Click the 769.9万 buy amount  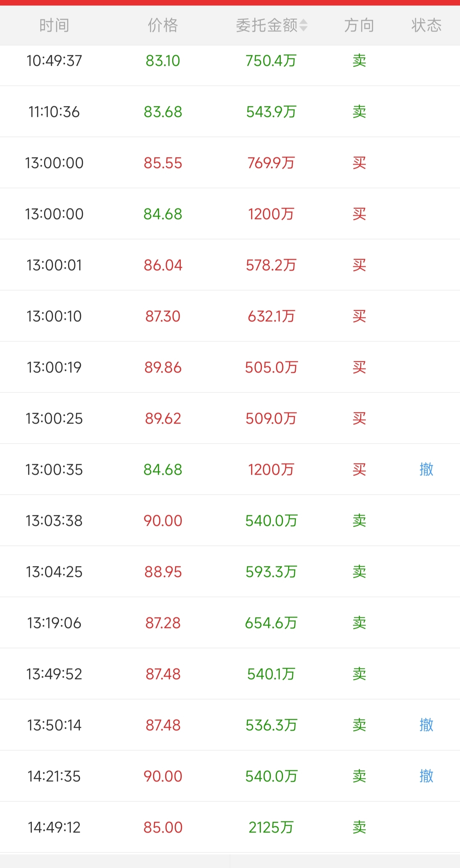(271, 163)
